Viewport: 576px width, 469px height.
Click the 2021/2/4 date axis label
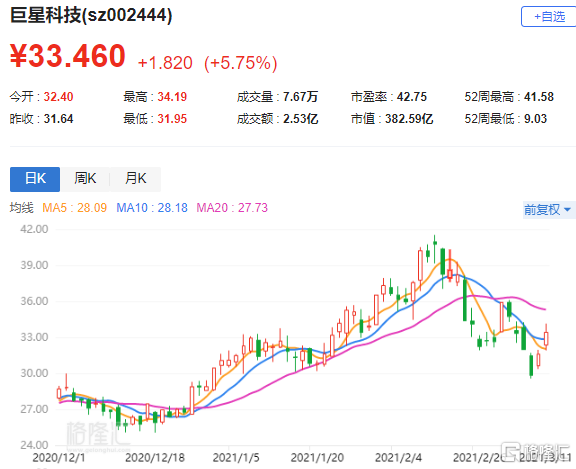pyautogui.click(x=398, y=458)
